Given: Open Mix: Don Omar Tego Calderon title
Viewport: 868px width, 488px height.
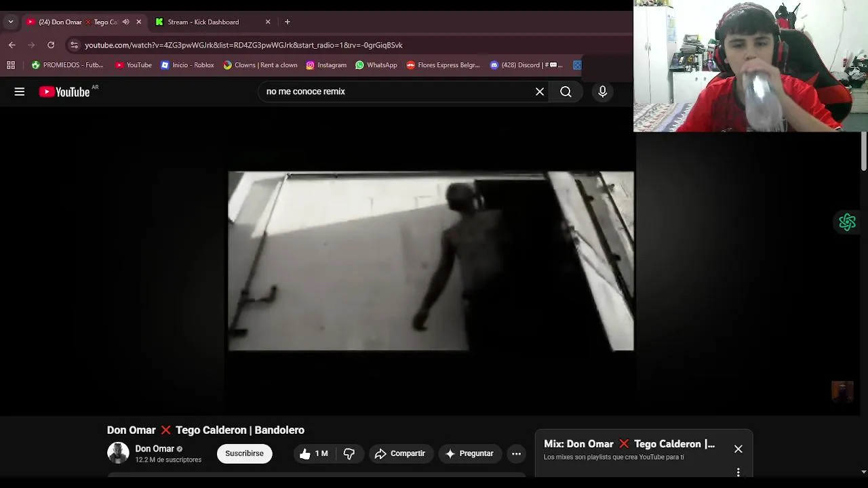Looking at the screenshot, I should pyautogui.click(x=629, y=444).
